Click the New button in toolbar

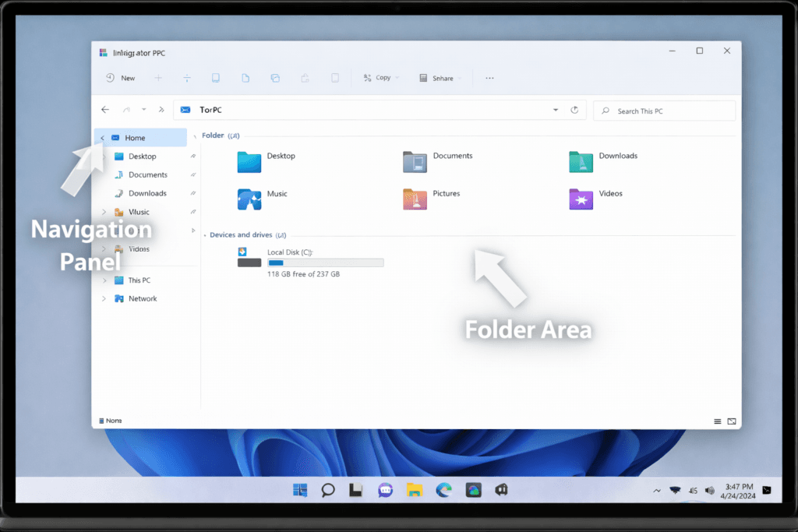point(121,78)
